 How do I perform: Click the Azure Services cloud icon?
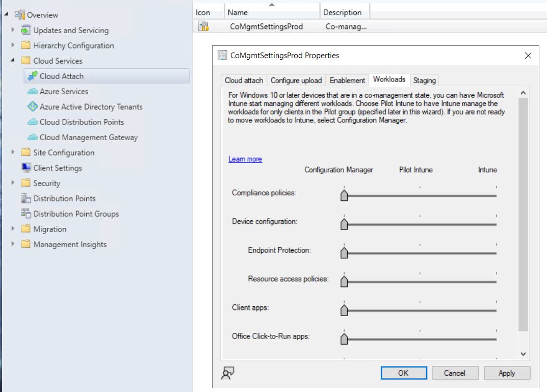click(x=33, y=91)
